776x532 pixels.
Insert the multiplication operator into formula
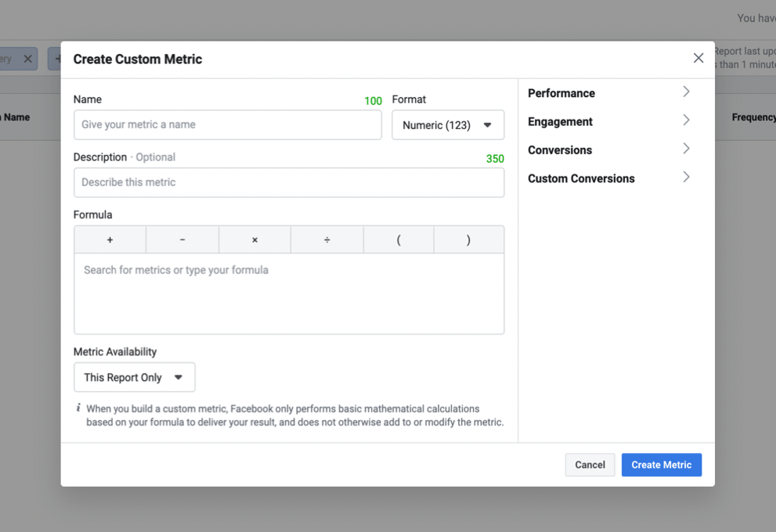(254, 240)
